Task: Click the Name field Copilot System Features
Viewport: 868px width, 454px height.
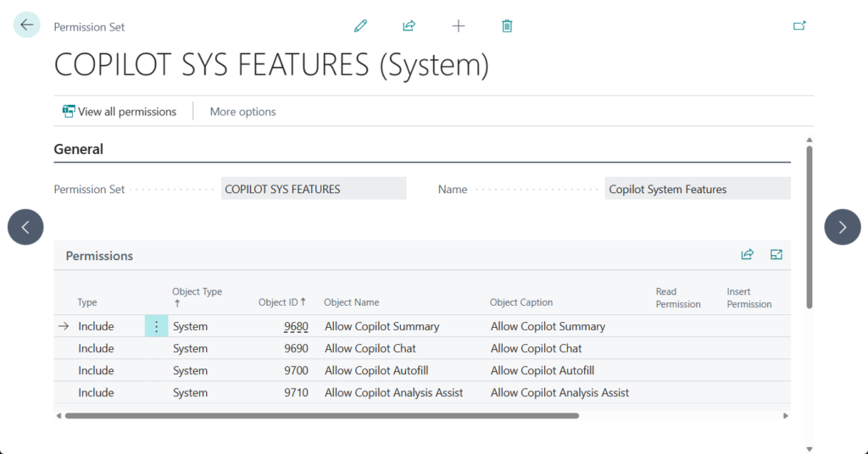Action: click(697, 189)
